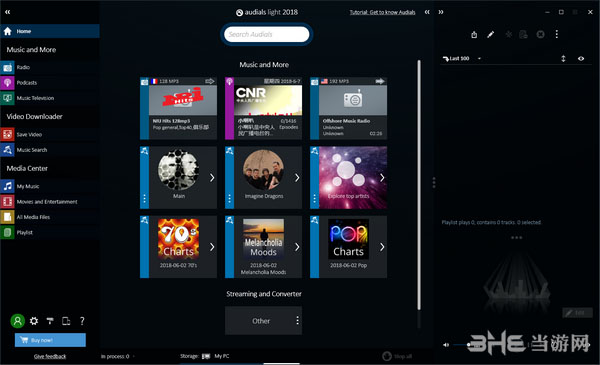Click the panel splitter grip dots
600x365 pixels.
point(434,182)
